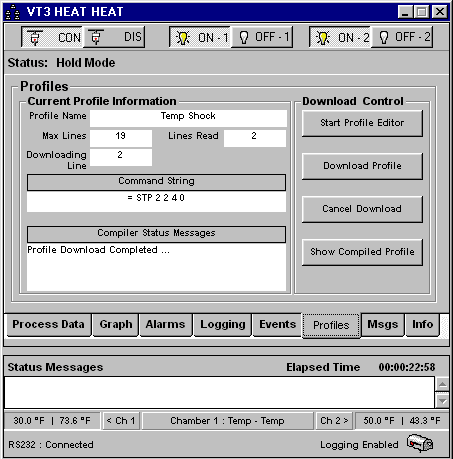The image size is (453, 459).
Task: Cancel the profile download
Action: coord(362,209)
